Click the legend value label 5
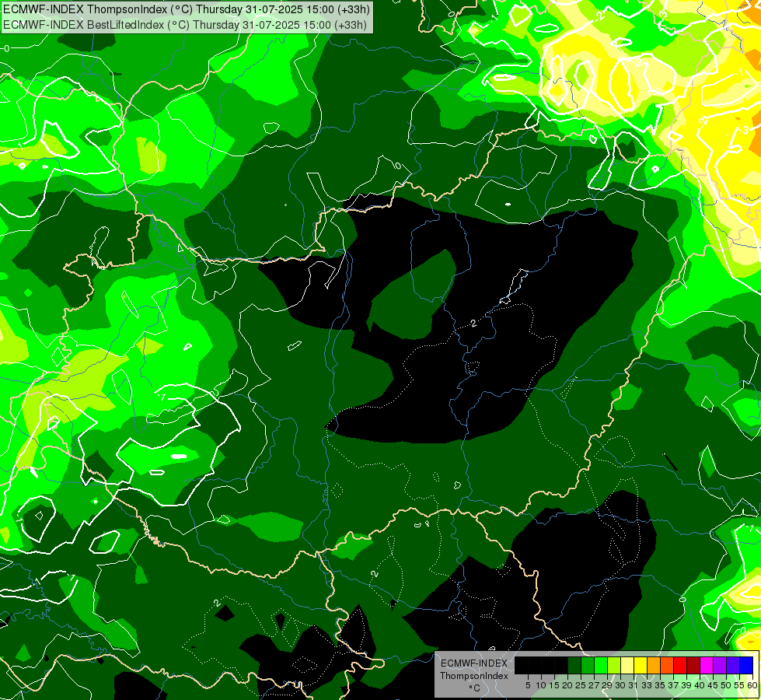Viewport: 761px width, 700px height. click(x=528, y=685)
